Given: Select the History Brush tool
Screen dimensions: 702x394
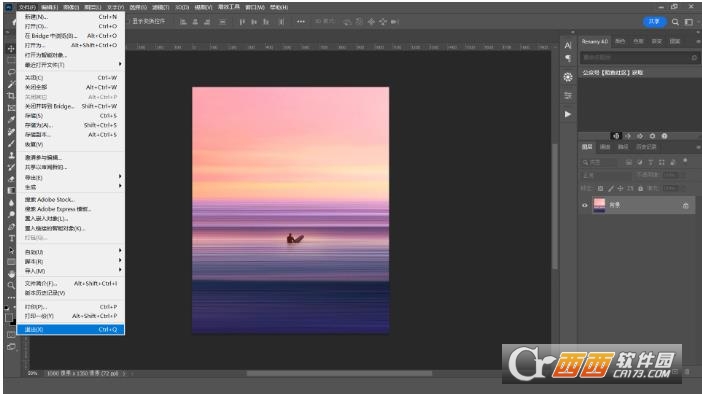Looking at the screenshot, I should (11, 167).
